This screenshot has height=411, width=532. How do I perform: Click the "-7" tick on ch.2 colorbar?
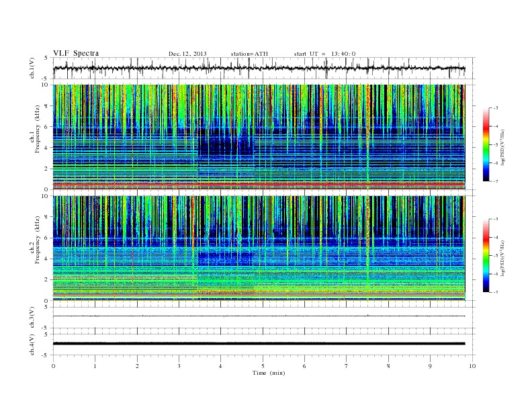click(x=496, y=292)
